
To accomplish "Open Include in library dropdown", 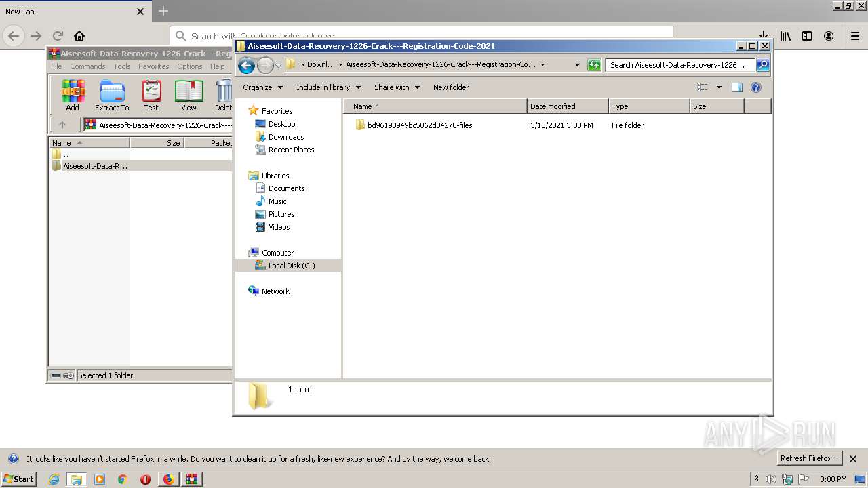I will click(x=328, y=87).
